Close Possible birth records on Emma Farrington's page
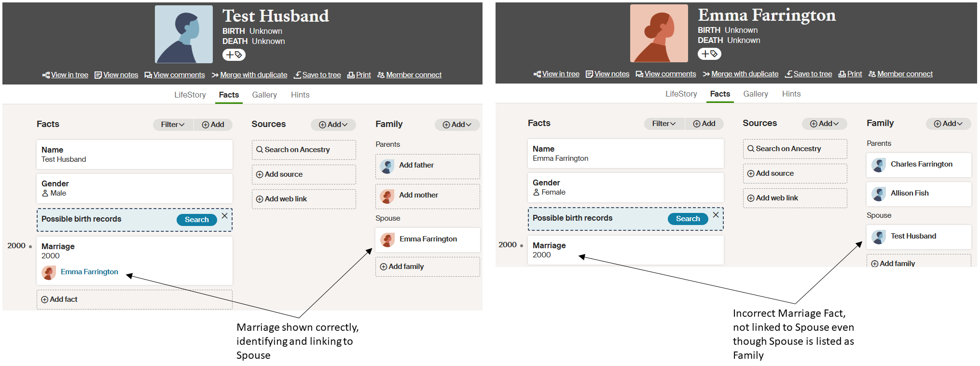This screenshot has height=366, width=980. pyautogui.click(x=716, y=215)
